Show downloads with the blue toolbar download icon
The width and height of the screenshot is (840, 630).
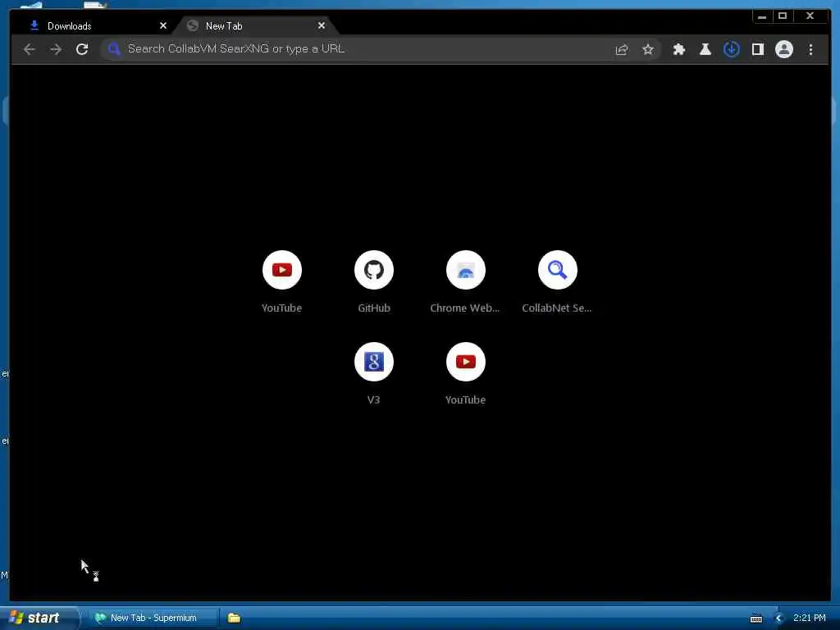731,49
